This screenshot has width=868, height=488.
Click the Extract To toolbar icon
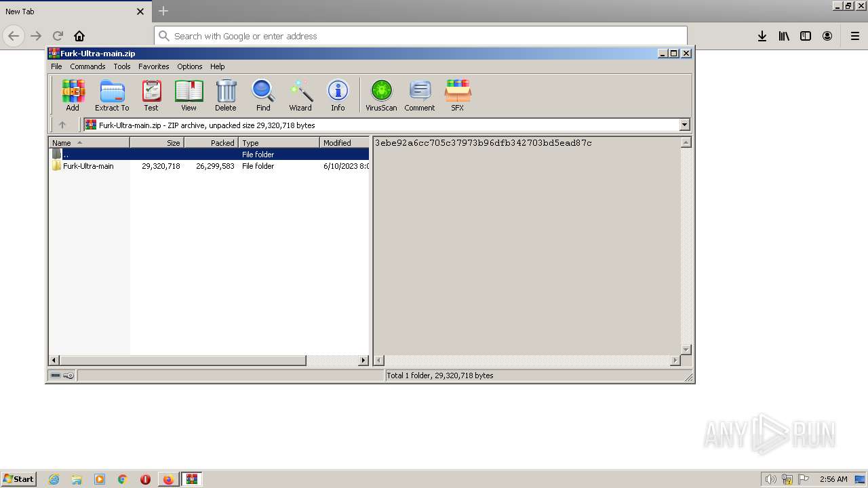tap(112, 95)
